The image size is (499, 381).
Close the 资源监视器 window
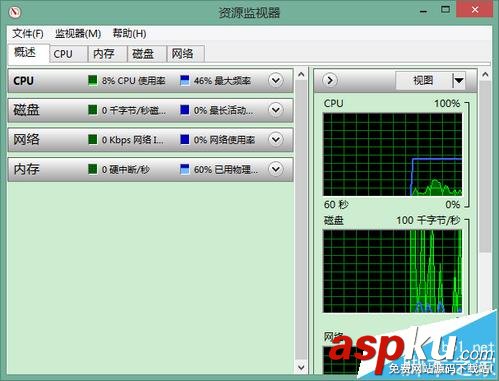pyautogui.click(x=475, y=10)
